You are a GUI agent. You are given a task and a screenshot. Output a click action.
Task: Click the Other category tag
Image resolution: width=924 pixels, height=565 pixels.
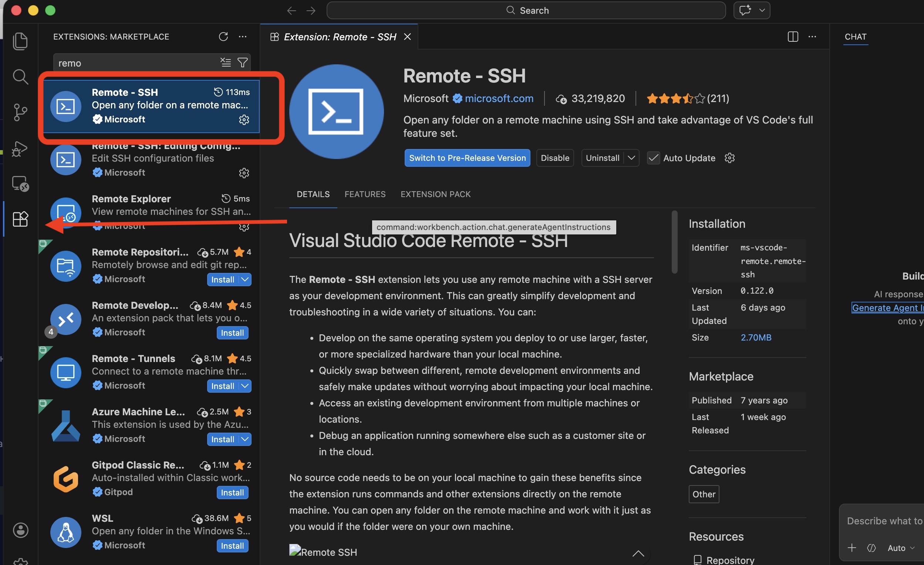(704, 494)
